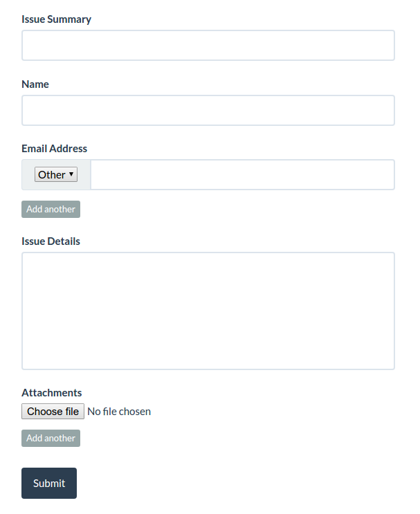Click the 'No file chosen' status text
Viewport: 420px width, 514px height.
(x=119, y=412)
